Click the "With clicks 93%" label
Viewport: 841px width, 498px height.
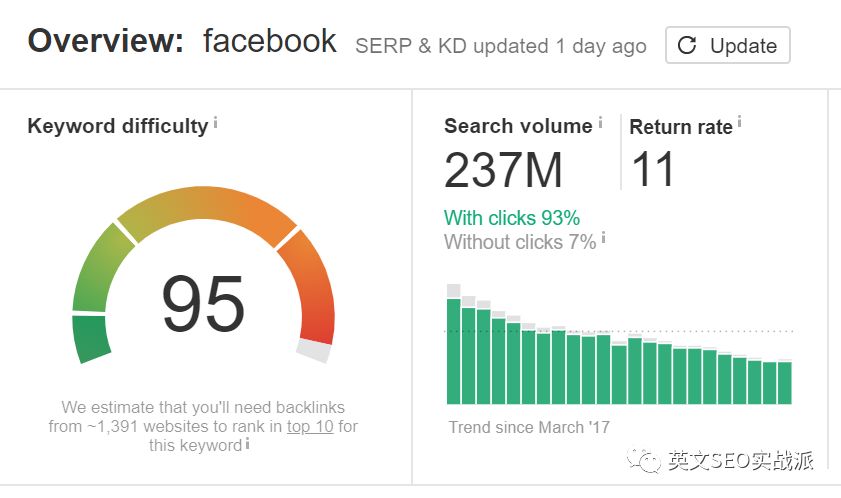click(x=512, y=218)
